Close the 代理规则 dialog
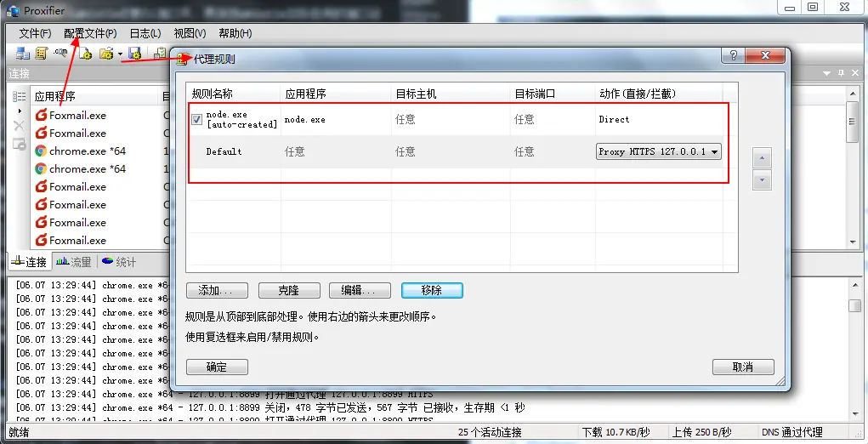Viewport: 868px width, 444px height. (765, 55)
